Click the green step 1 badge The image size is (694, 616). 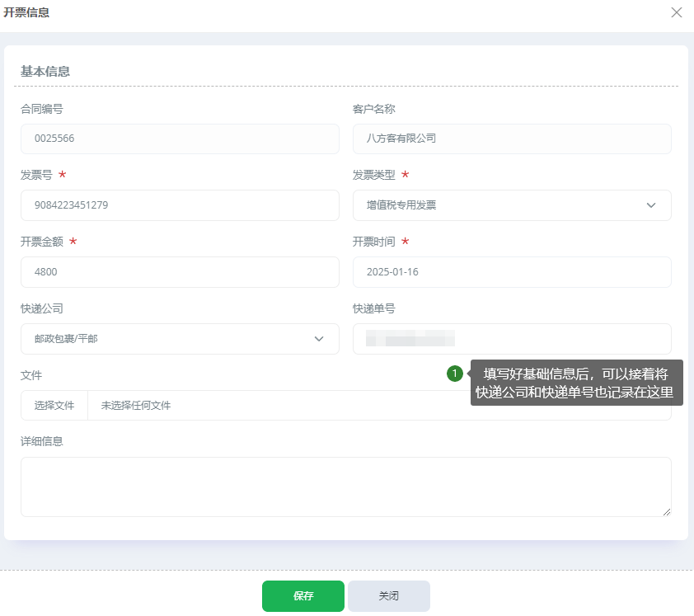click(x=454, y=374)
